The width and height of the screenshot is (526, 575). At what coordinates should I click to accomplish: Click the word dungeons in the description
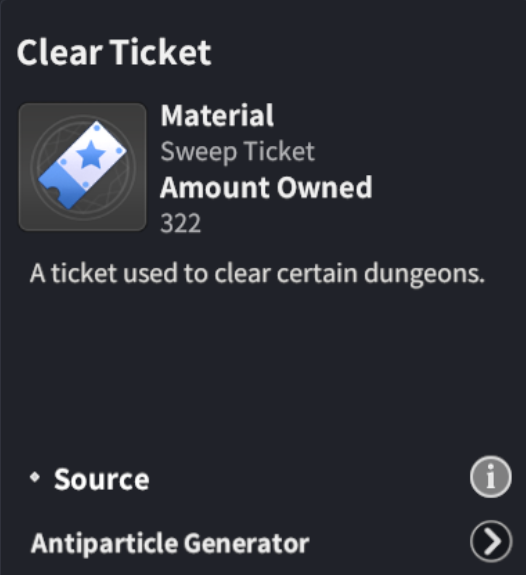coord(424,275)
